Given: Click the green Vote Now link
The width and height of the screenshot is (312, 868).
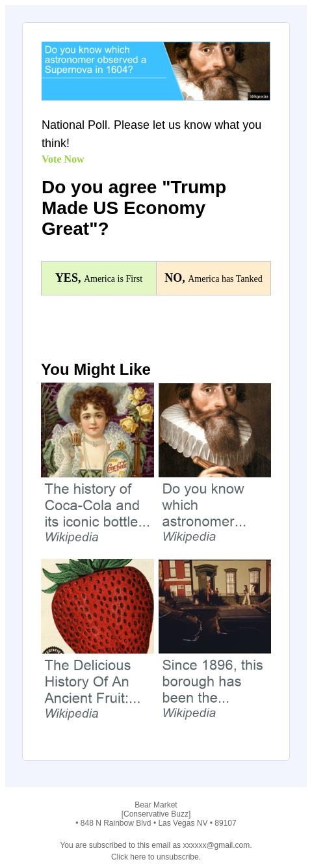Looking at the screenshot, I should tap(63, 159).
